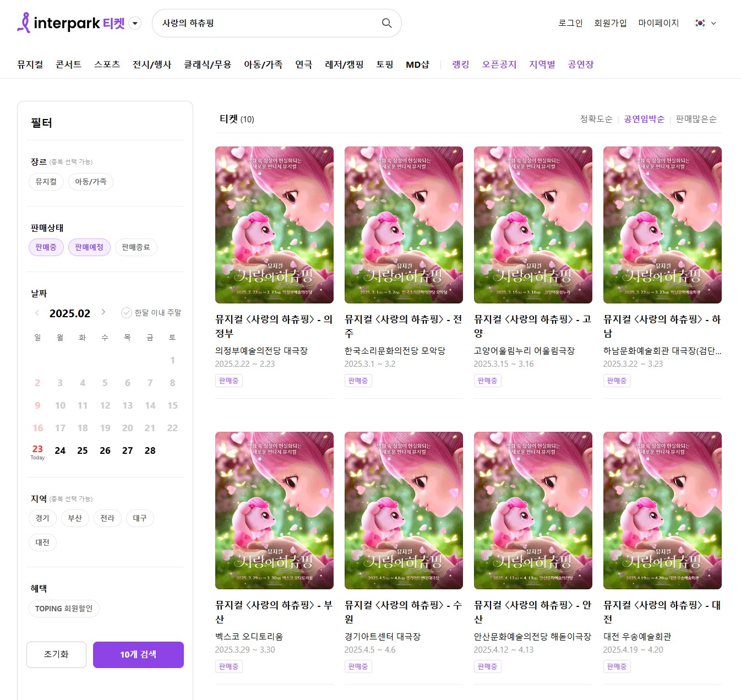Image resolution: width=741 pixels, height=700 pixels.
Task: Select February 24 in the calendar
Action: point(60,451)
